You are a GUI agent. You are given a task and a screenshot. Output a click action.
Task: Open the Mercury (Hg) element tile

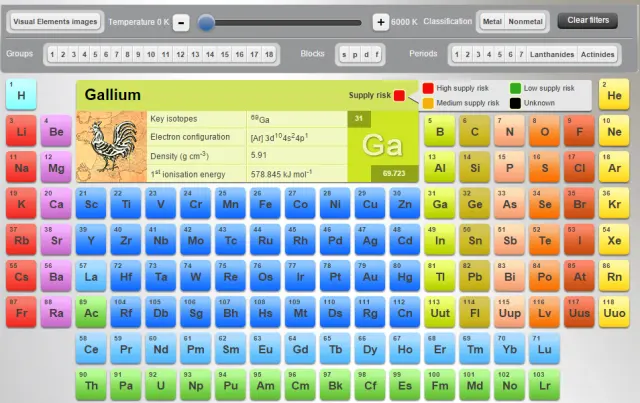point(405,276)
